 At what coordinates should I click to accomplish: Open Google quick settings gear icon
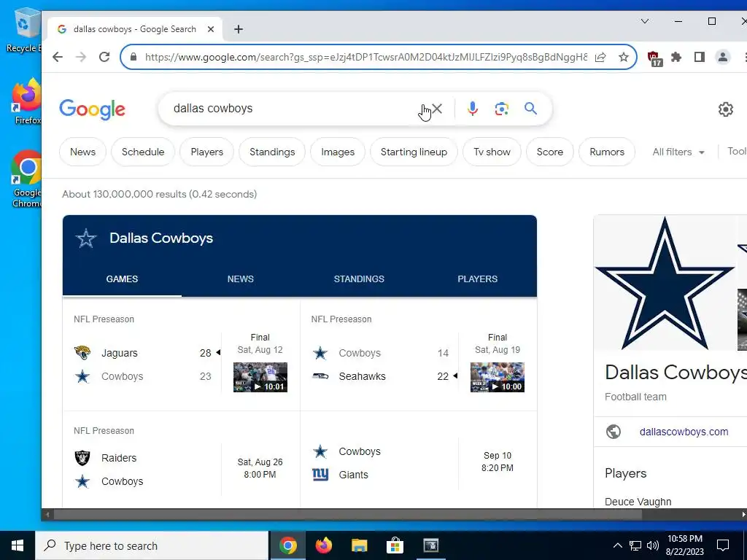pos(726,109)
